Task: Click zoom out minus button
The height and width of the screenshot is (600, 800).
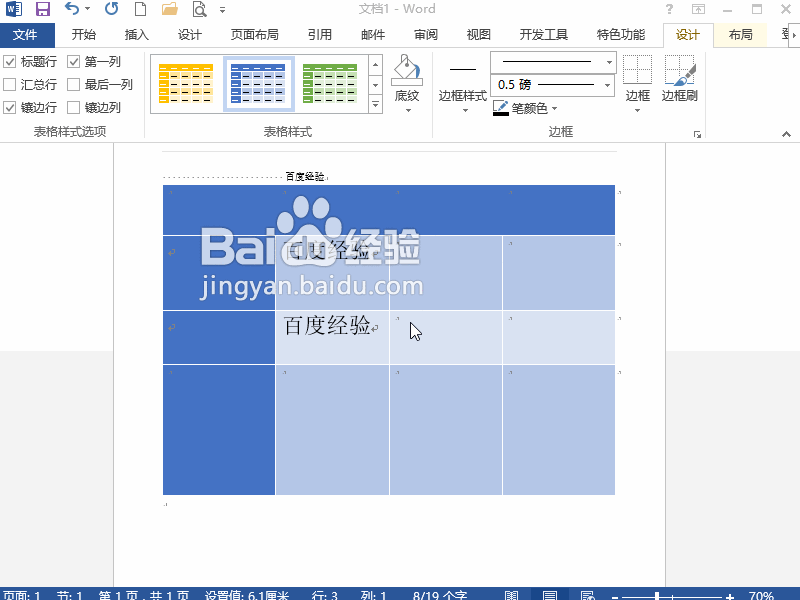Action: coord(615,596)
